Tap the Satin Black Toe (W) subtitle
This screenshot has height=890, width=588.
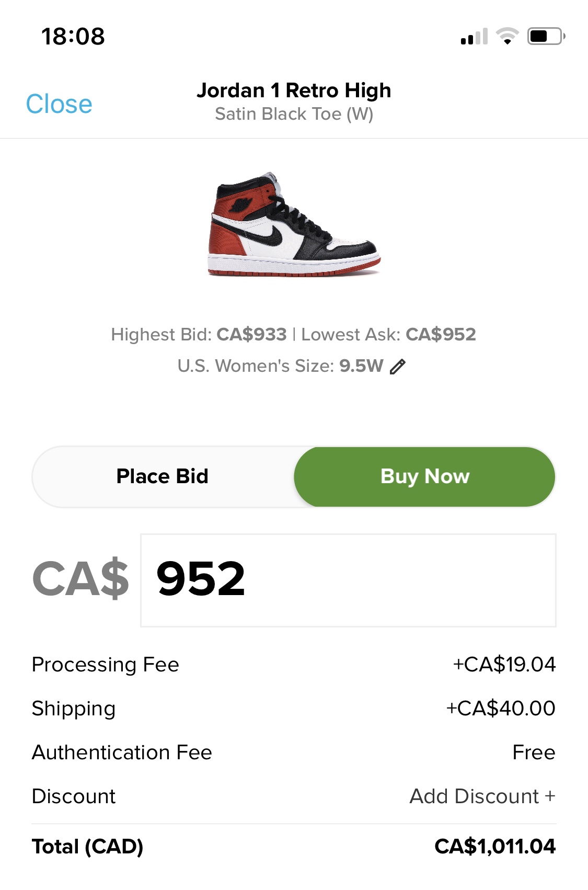(294, 114)
